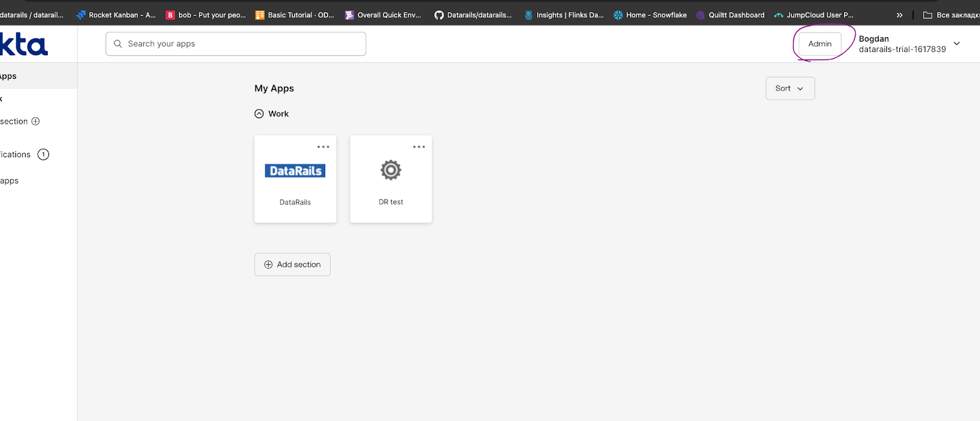Open JumpCloud User Portal bookmark
Viewport: 980px width, 421px height.
pyautogui.click(x=813, y=15)
